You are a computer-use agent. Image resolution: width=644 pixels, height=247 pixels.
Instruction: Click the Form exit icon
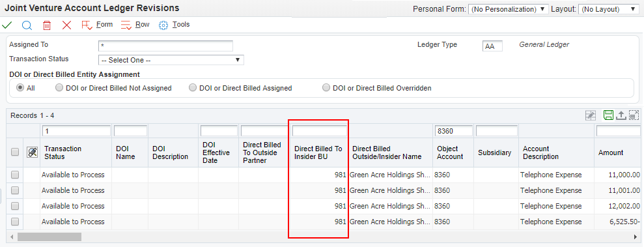[x=87, y=25]
